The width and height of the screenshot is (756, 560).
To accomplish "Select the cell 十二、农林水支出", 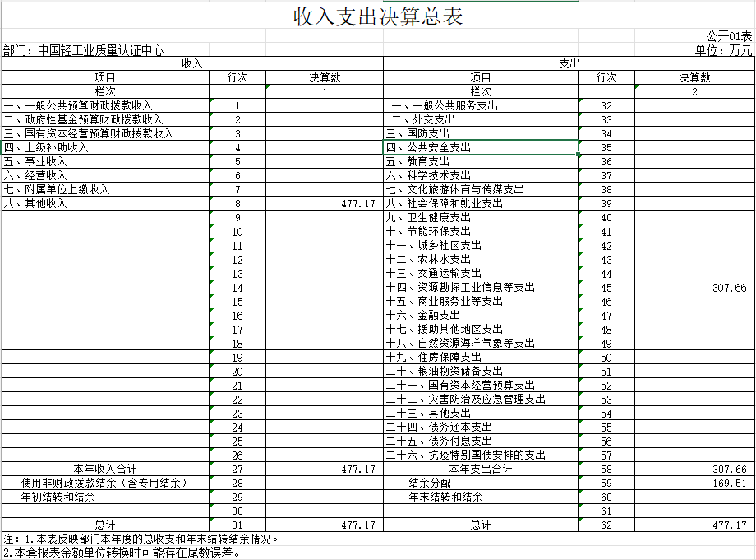I will point(481,260).
